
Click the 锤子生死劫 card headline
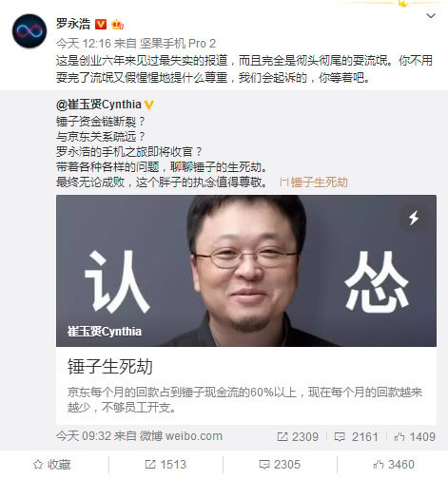pyautogui.click(x=110, y=367)
